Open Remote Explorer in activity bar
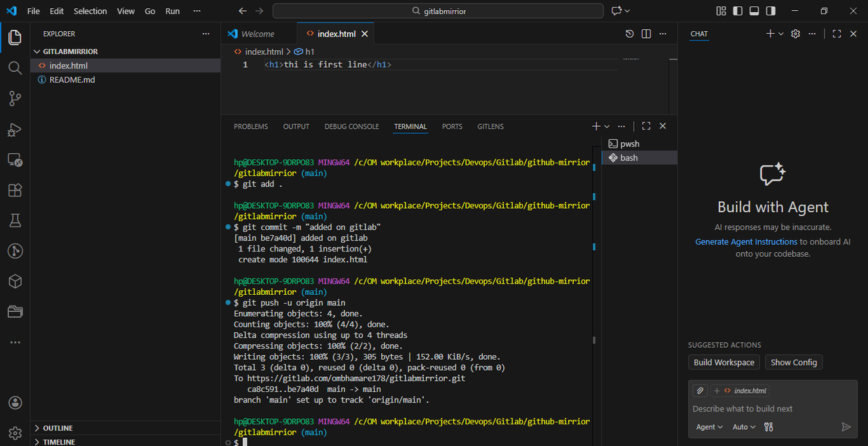Image resolution: width=868 pixels, height=446 pixels. point(15,160)
